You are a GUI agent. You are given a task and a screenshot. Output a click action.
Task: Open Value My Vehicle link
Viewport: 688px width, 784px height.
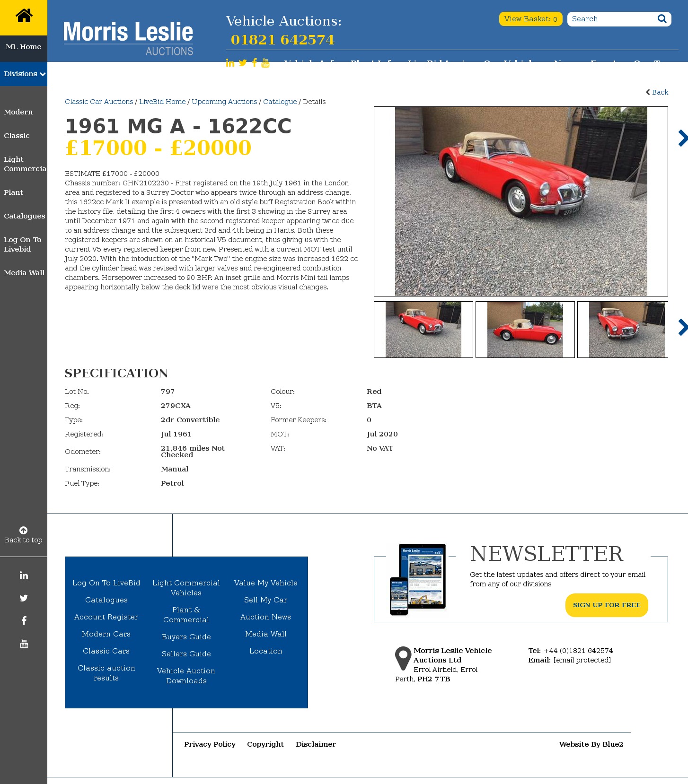click(266, 583)
